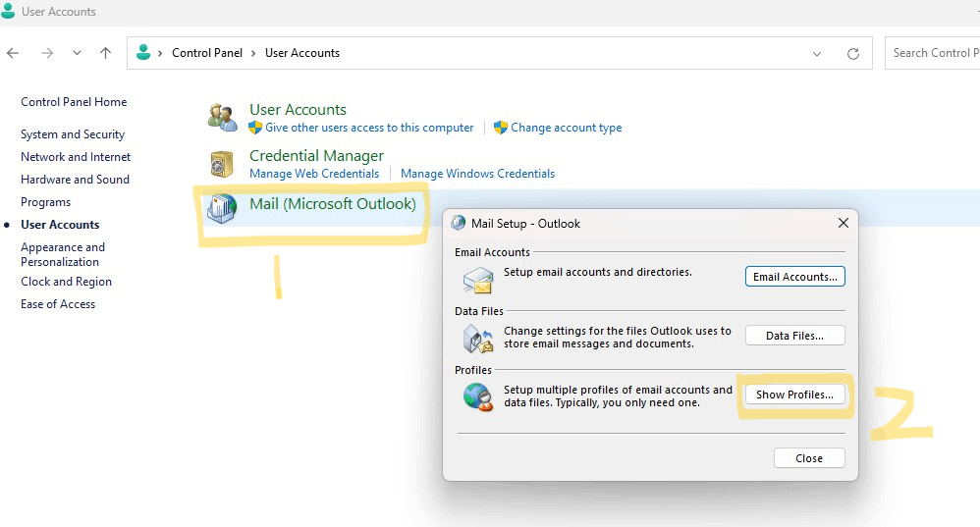This screenshot has width=980, height=527.
Task: Open Network and Internet category
Action: coord(76,157)
